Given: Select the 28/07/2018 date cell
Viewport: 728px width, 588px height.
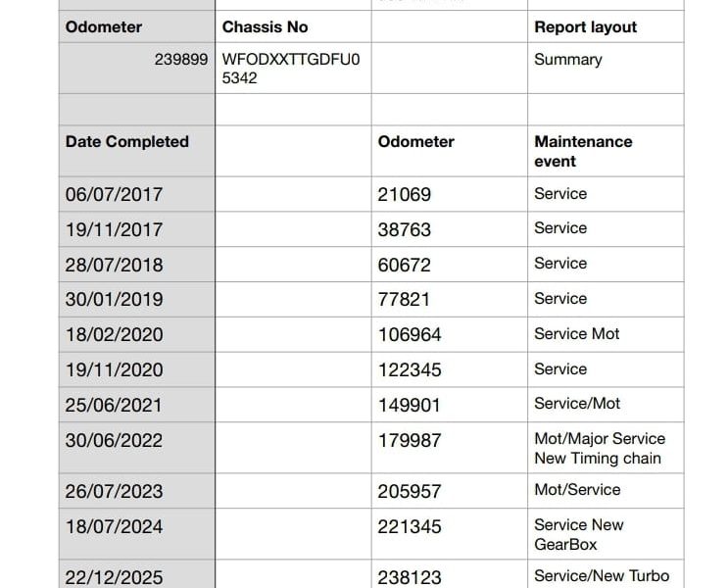Looking at the screenshot, I should point(114,265).
